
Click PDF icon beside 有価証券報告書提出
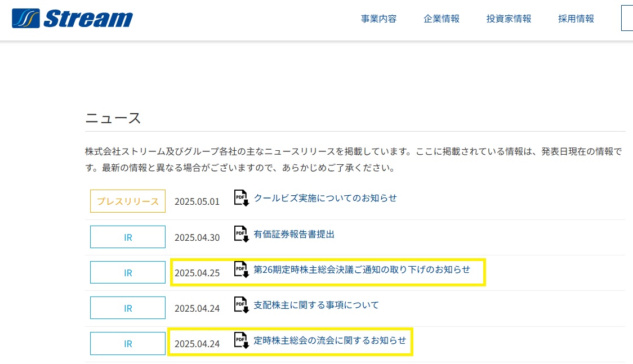(x=241, y=234)
